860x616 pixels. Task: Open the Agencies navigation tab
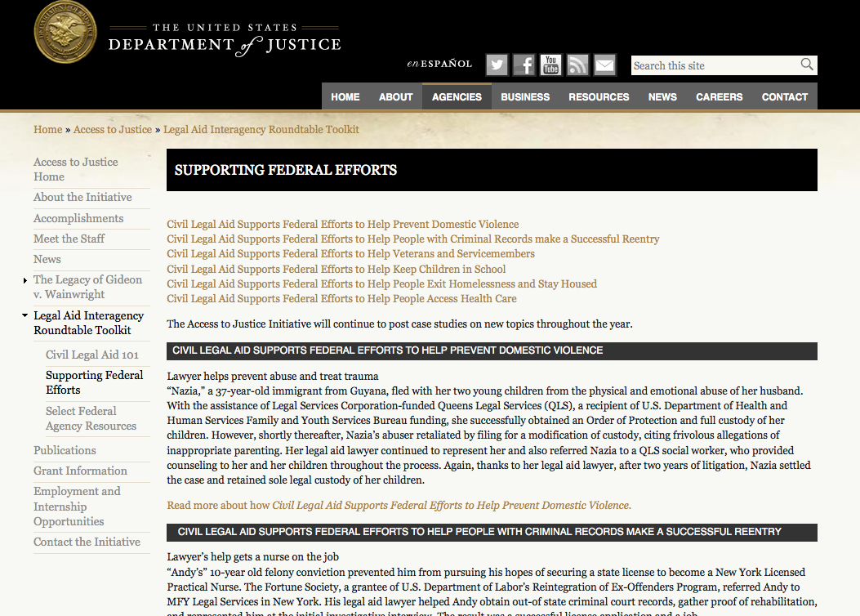click(457, 96)
